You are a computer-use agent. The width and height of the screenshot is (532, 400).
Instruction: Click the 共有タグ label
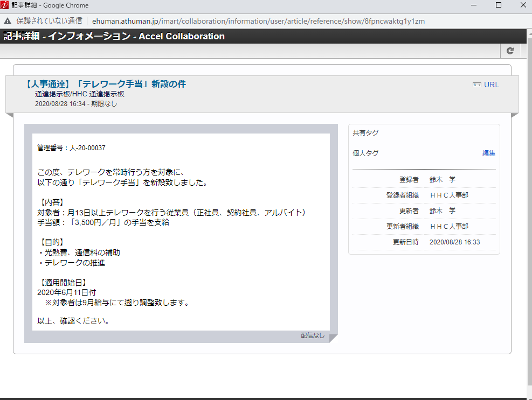[365, 132]
